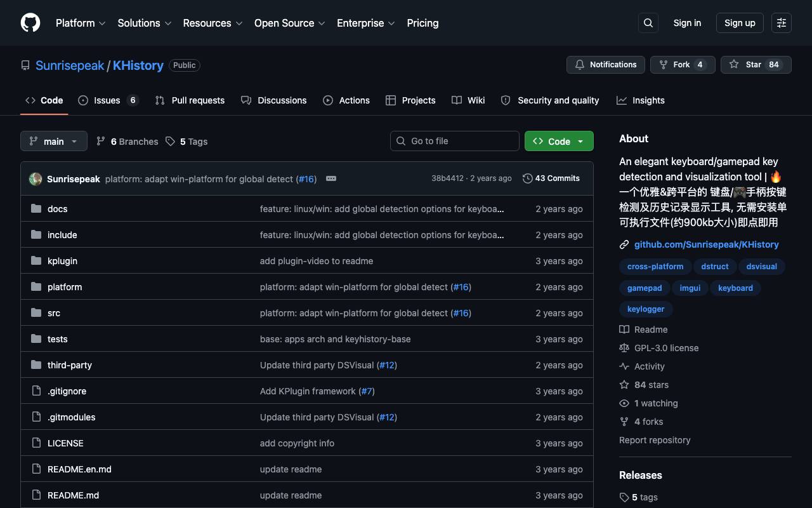The image size is (812, 508).
Task: Open the main branch selector dropdown
Action: 54,141
